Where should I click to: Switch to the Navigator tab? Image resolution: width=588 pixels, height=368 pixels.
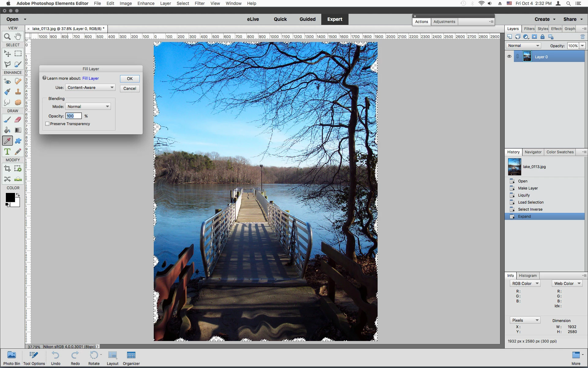pyautogui.click(x=533, y=152)
